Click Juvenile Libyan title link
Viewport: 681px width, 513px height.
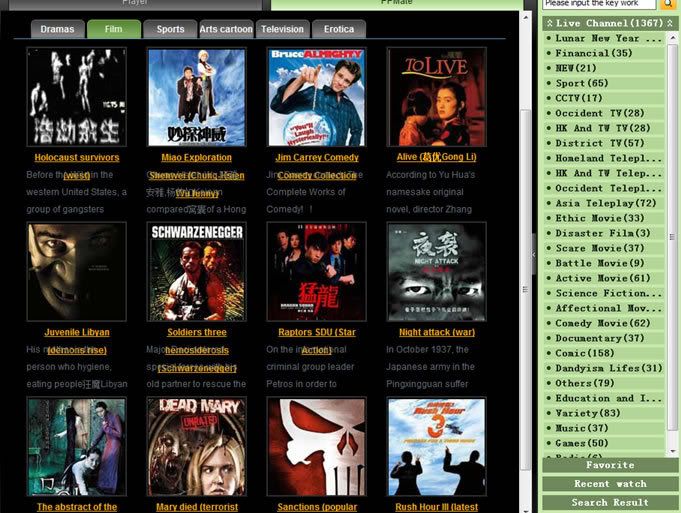point(77,332)
